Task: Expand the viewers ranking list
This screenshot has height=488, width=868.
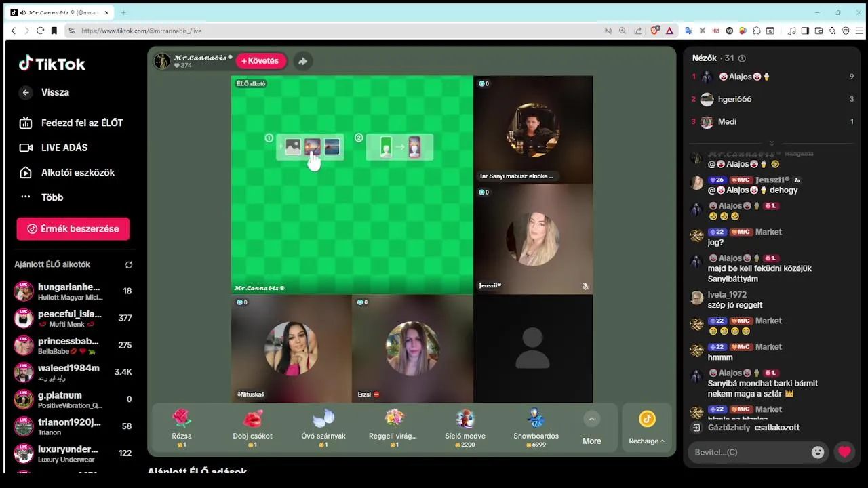Action: click(x=771, y=143)
